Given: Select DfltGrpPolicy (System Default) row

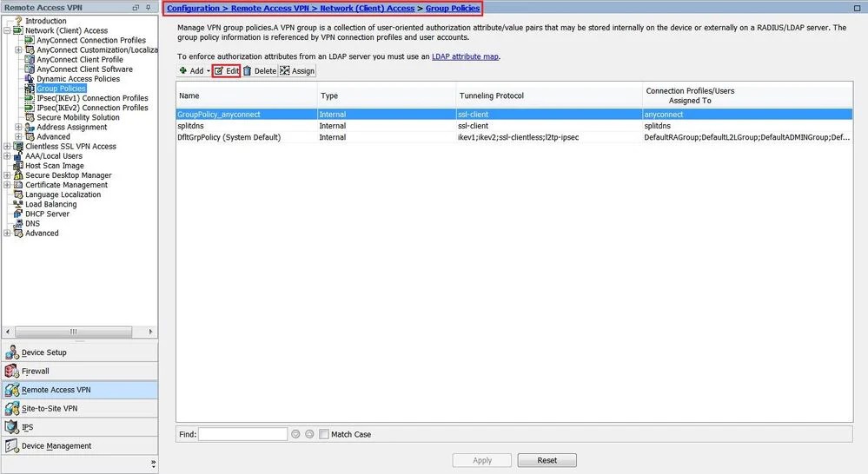Looking at the screenshot, I should [514, 137].
